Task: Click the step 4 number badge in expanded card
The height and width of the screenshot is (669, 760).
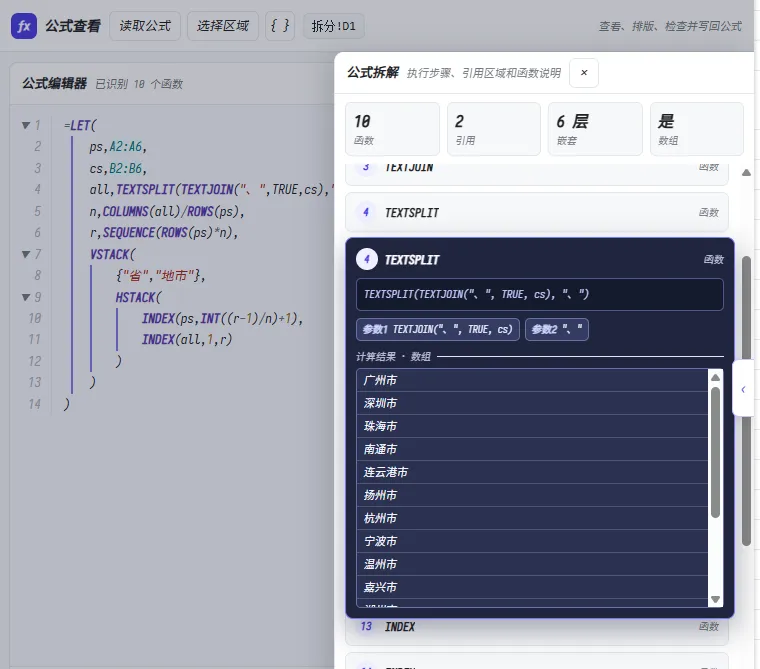Action: pos(367,259)
